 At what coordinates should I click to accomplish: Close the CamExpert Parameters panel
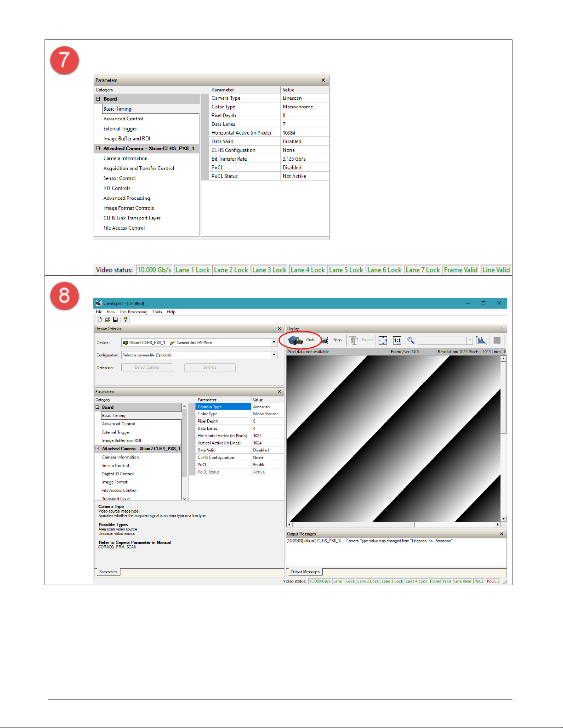coord(279,392)
